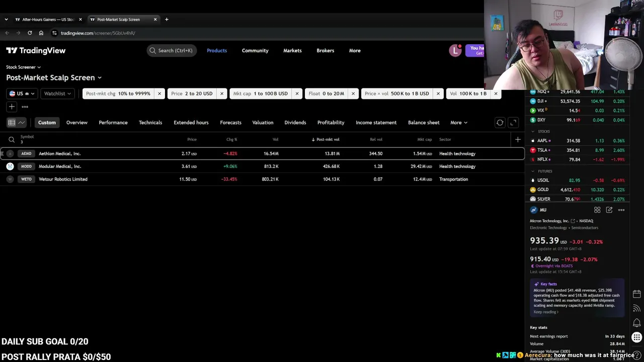644x362 pixels.
Task: Open a new browser tab
Action: click(167, 20)
